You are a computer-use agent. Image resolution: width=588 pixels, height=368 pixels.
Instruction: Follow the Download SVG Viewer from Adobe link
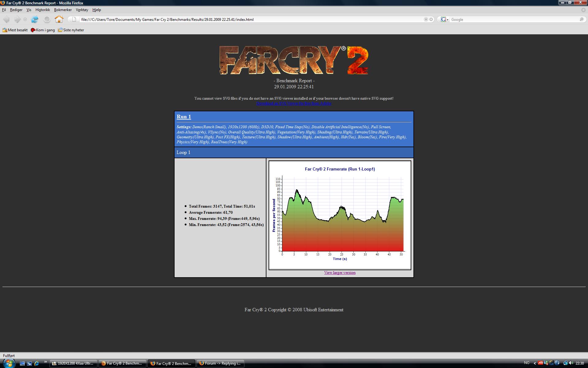294,103
